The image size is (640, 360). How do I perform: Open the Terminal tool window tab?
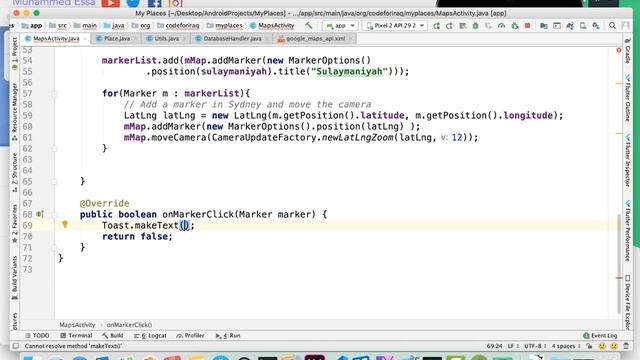[76, 336]
